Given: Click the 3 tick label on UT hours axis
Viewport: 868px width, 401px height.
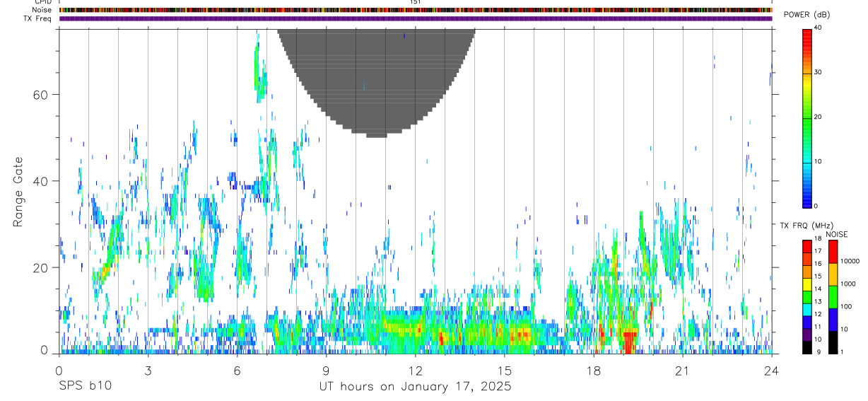Looking at the screenshot, I should point(148,370).
